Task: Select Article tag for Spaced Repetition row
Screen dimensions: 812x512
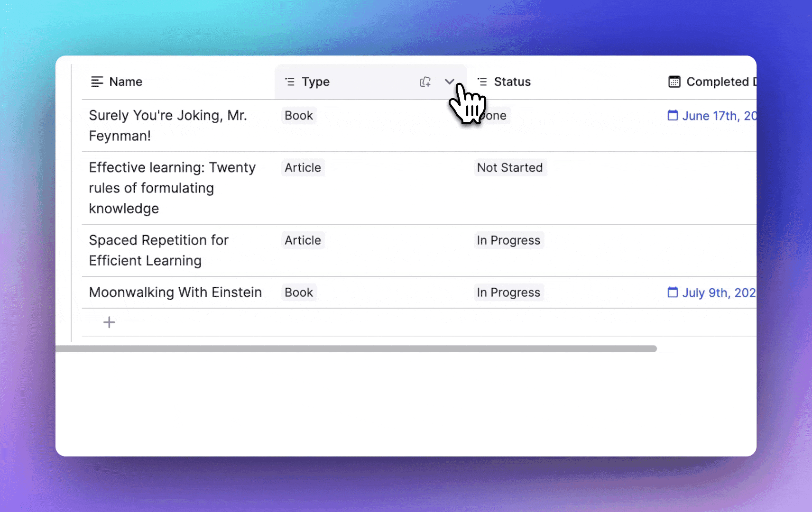Action: [x=303, y=240]
